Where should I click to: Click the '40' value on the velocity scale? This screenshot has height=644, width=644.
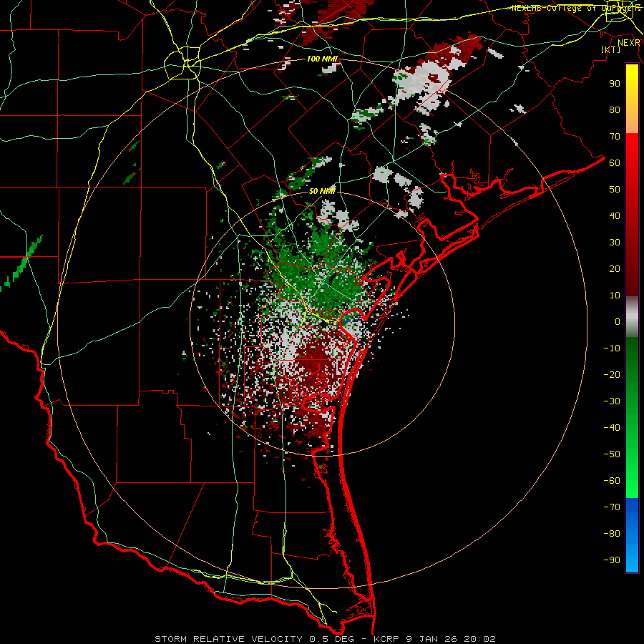[x=615, y=216]
